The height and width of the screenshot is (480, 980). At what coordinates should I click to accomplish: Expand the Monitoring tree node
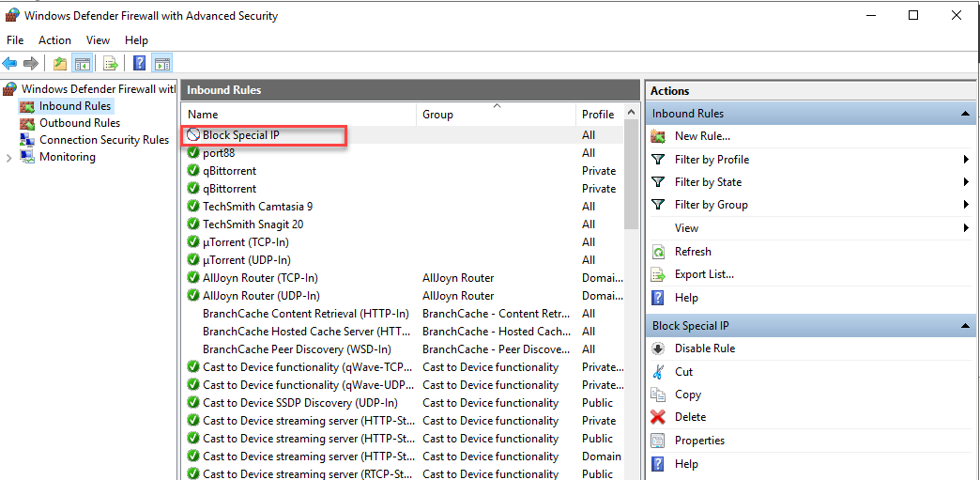point(9,158)
